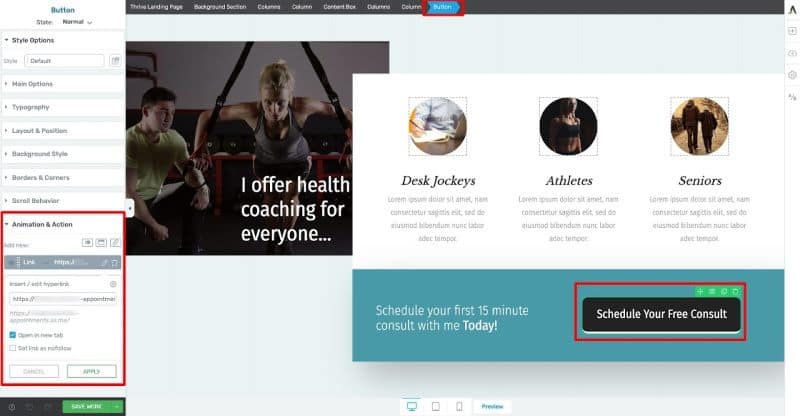Click the green Apply button
The image size is (800, 416).
coord(91,371)
